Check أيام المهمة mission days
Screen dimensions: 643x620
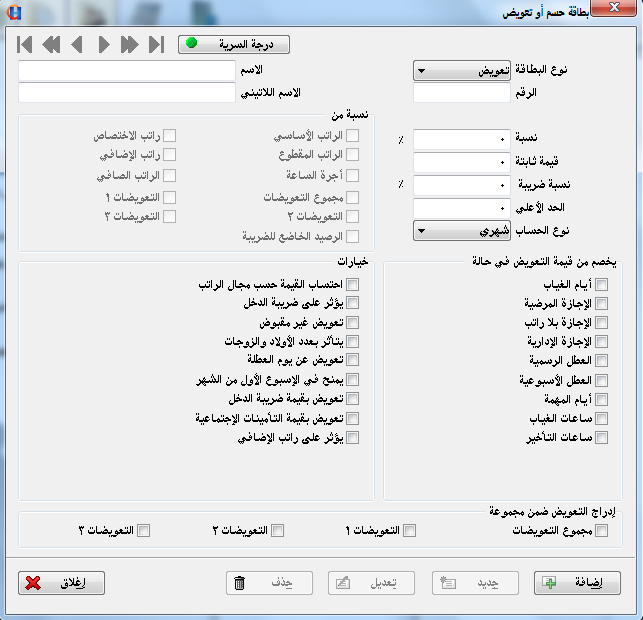tap(601, 399)
